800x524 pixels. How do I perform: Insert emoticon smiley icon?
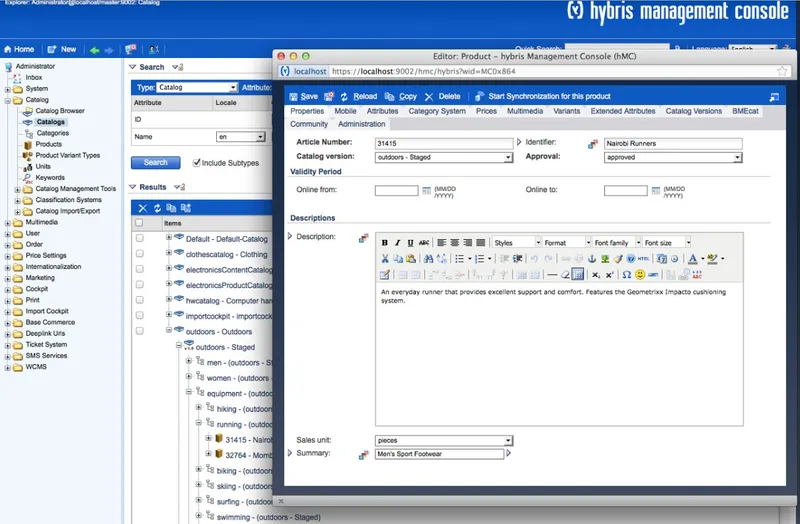[640, 275]
